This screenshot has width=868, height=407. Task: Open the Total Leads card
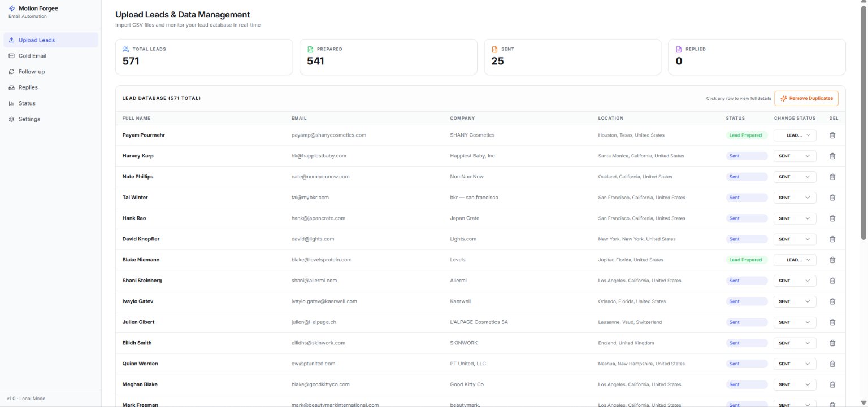click(x=204, y=56)
